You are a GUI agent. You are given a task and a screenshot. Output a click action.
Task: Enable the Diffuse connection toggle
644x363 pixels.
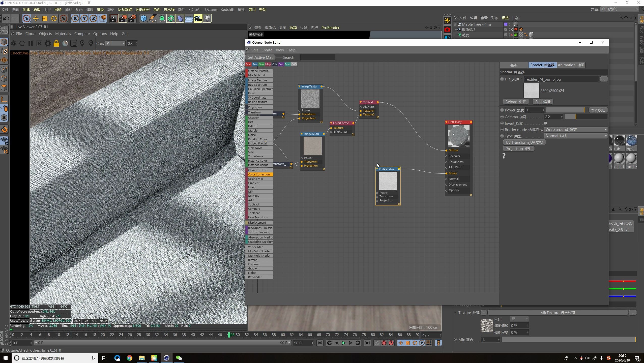pyautogui.click(x=447, y=150)
